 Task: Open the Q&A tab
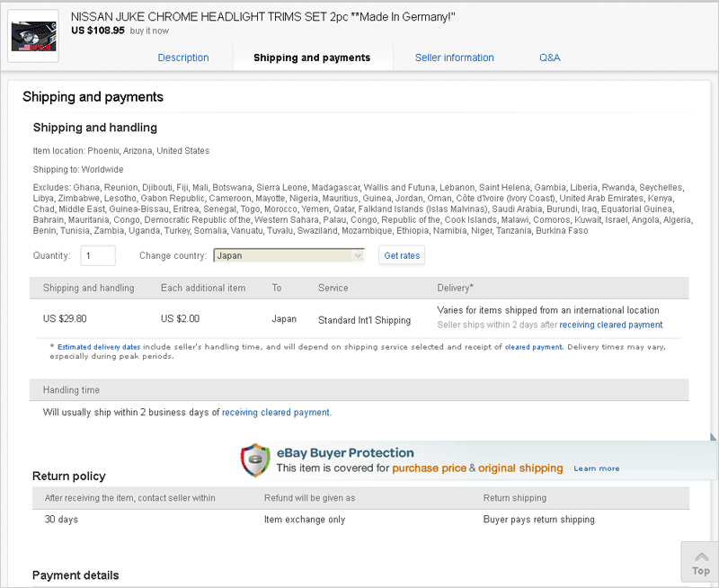550,58
